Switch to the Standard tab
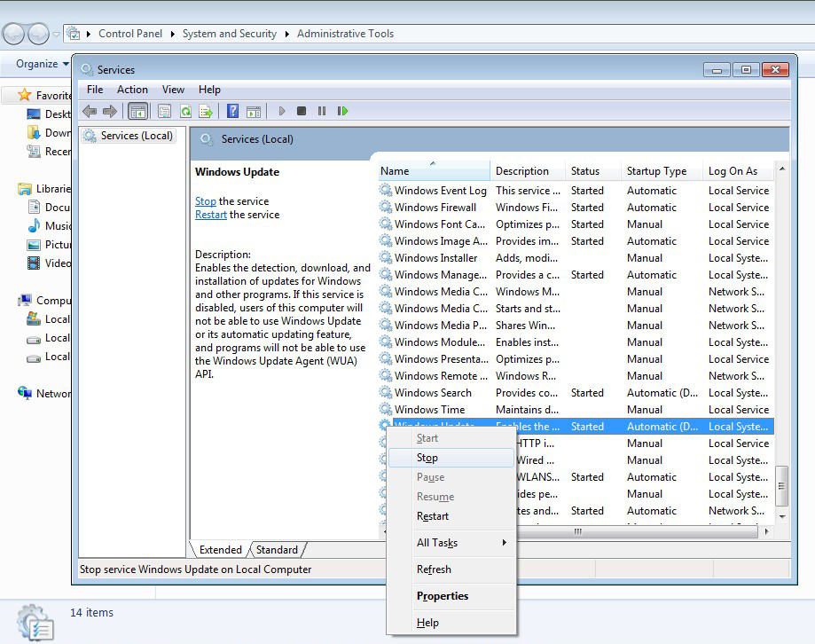The width and height of the screenshot is (815, 644). pos(277,549)
